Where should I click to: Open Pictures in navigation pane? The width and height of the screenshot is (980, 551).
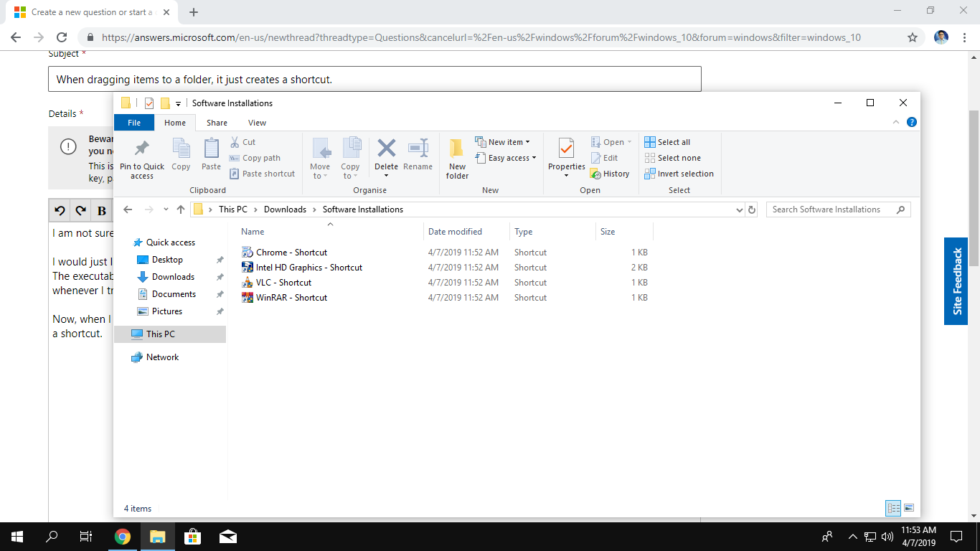[166, 311]
